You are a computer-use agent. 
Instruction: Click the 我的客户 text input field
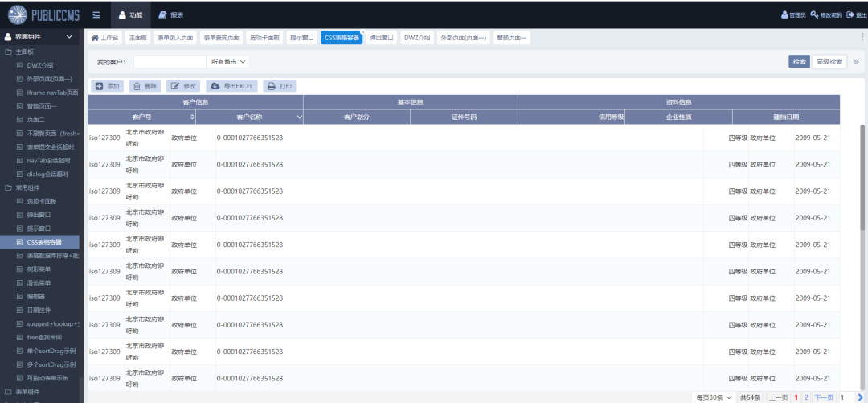click(170, 61)
